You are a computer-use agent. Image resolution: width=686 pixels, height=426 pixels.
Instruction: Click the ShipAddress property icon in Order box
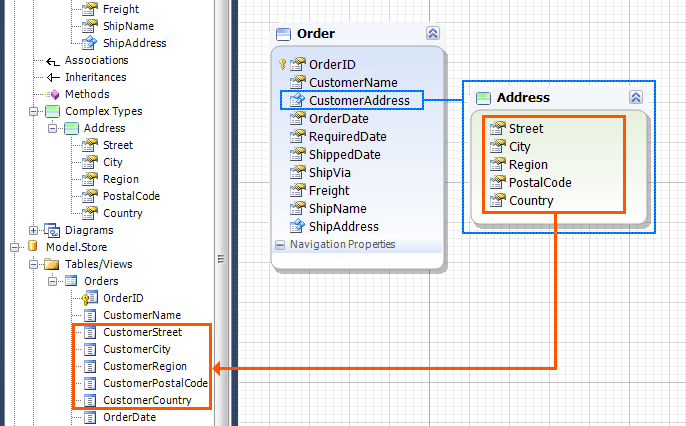[x=298, y=226]
